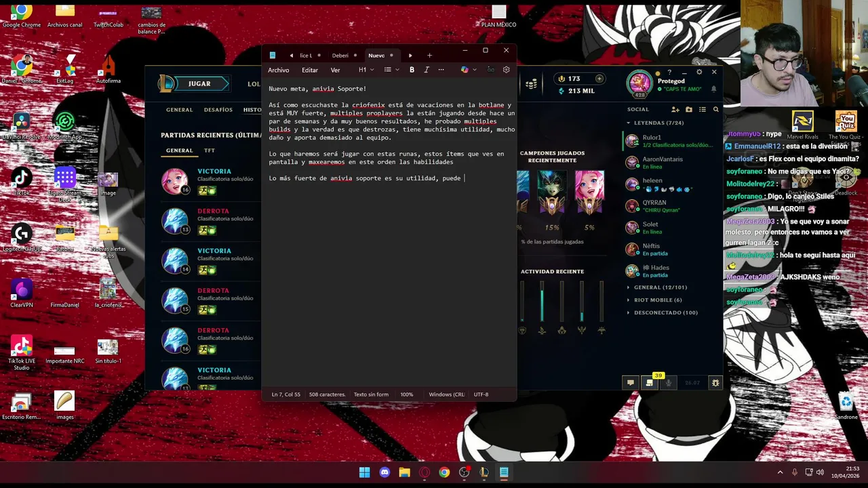Select GENERAL tab in League profile

pos(180,110)
